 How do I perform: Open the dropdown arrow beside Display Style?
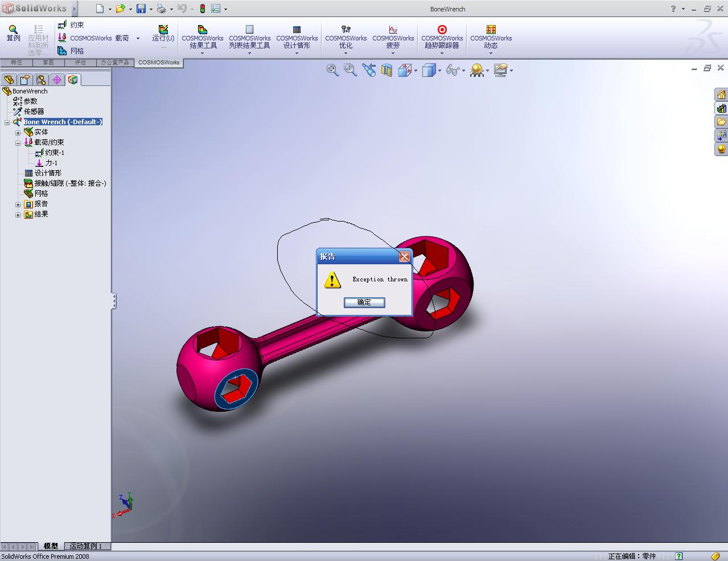point(440,71)
